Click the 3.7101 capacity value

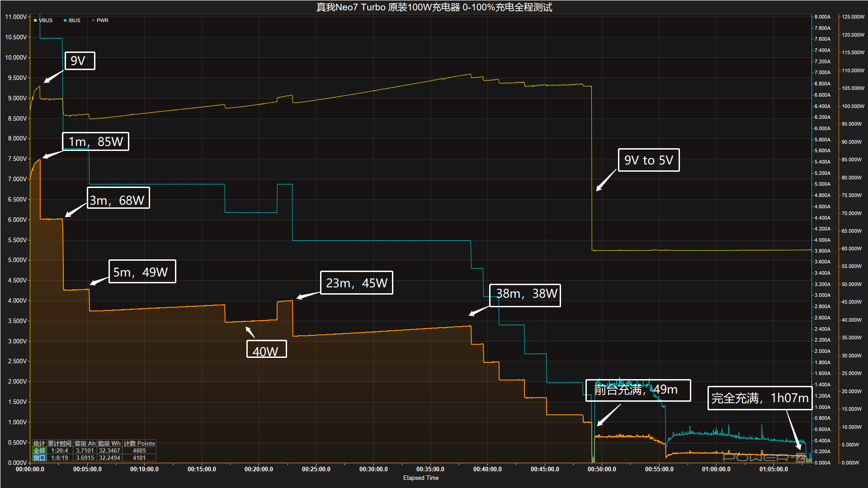click(x=85, y=450)
